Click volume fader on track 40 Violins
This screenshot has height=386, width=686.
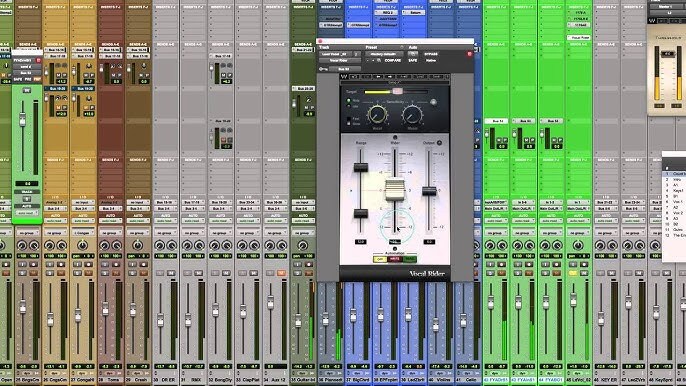[x=435, y=324]
